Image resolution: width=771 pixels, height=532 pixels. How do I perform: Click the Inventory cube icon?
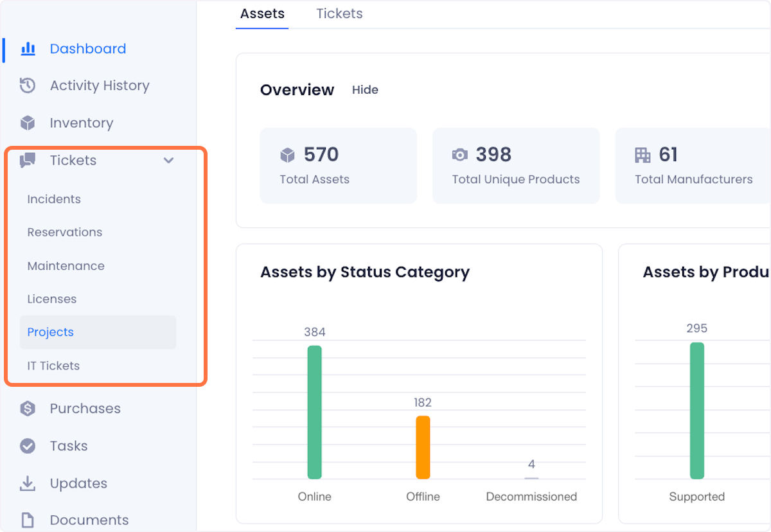pos(28,123)
